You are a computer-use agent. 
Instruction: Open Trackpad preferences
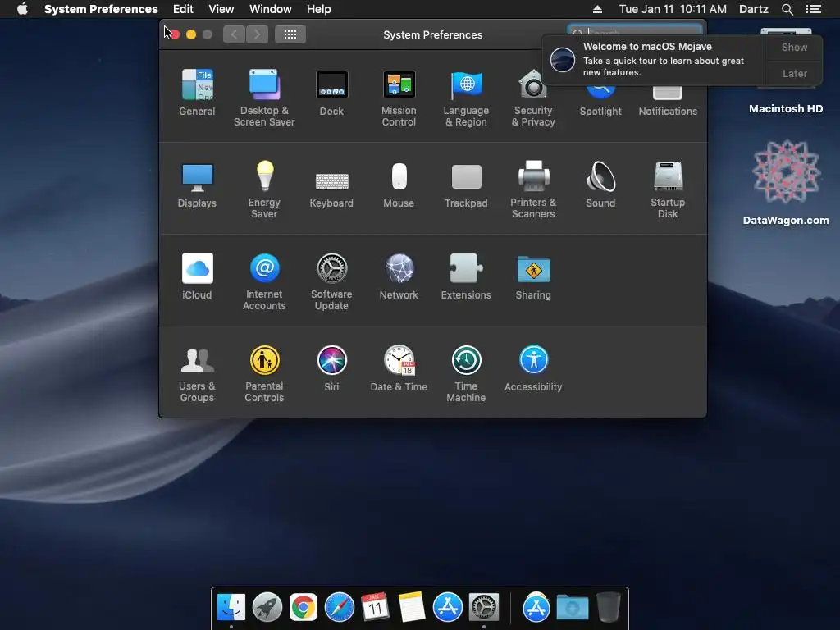tap(466, 185)
